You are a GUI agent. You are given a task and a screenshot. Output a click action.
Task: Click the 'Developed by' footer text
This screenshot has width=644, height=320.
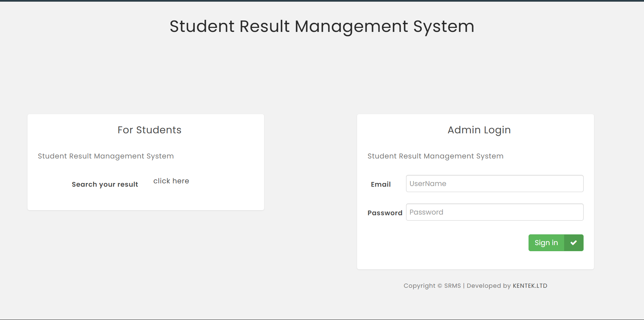488,286
